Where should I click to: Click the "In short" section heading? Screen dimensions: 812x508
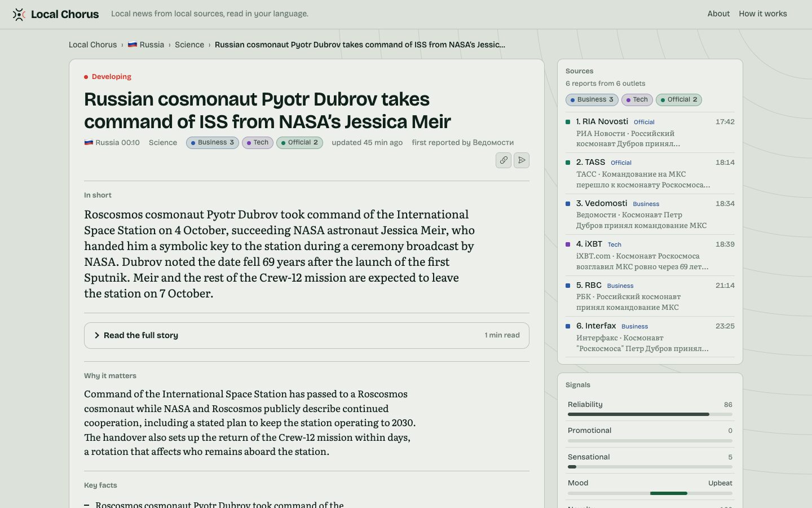98,195
